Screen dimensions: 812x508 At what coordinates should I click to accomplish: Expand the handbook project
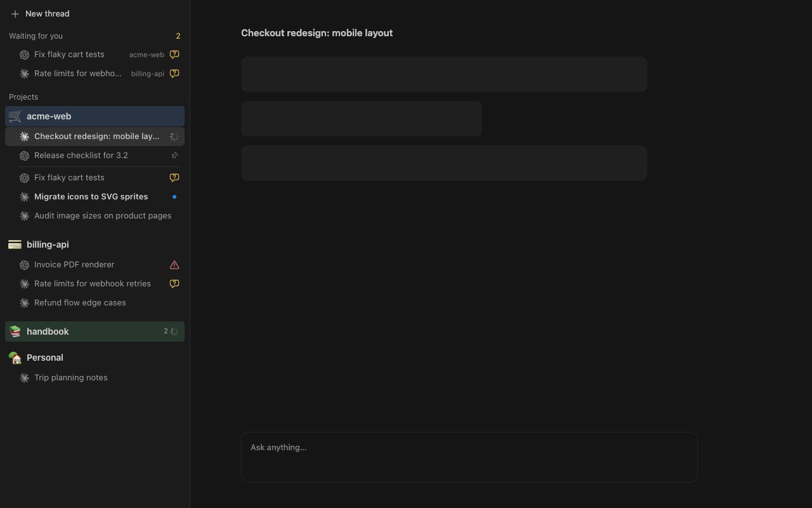[x=95, y=331]
